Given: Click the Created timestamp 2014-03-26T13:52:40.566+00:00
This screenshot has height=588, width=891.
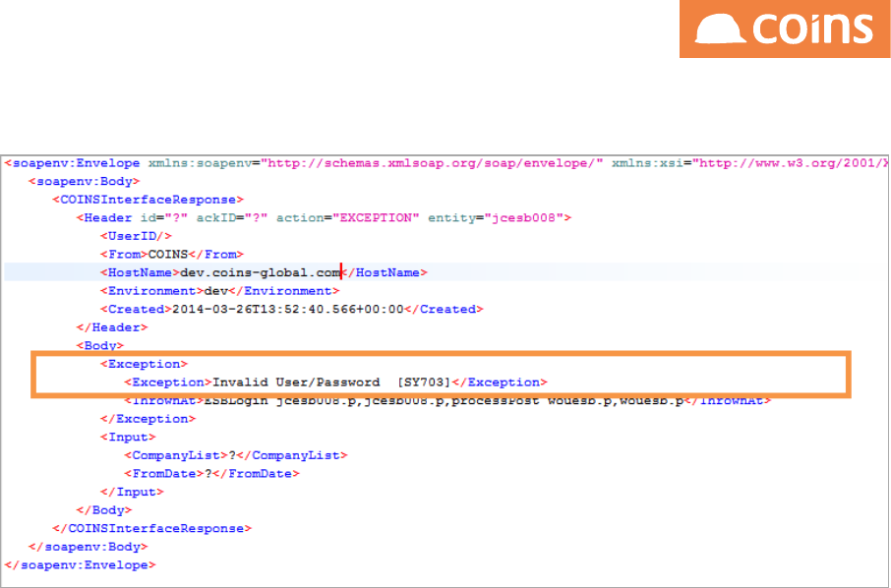Looking at the screenshot, I should pos(287,309).
